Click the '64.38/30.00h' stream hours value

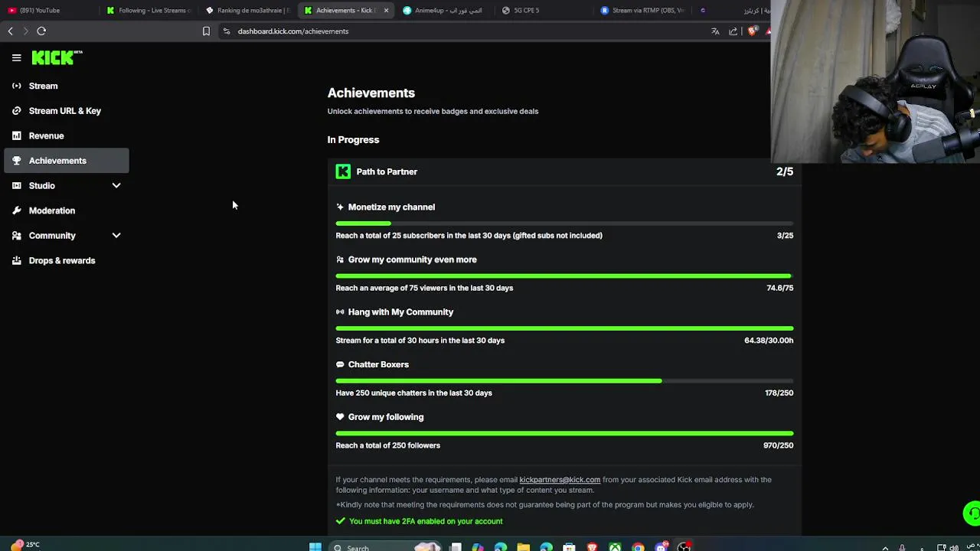[769, 341]
